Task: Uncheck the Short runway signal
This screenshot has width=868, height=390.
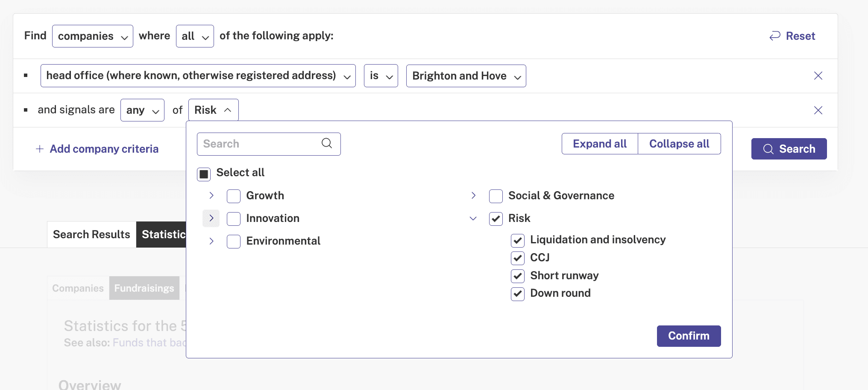Action: click(x=518, y=276)
